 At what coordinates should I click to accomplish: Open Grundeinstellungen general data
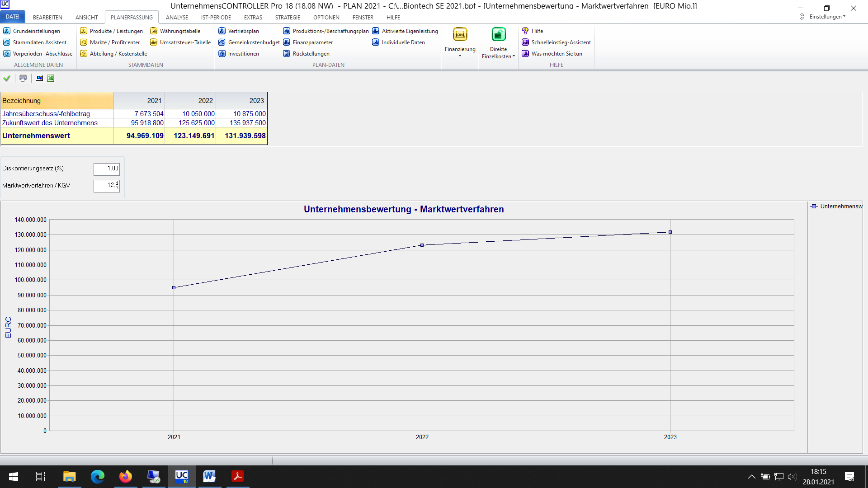click(36, 31)
